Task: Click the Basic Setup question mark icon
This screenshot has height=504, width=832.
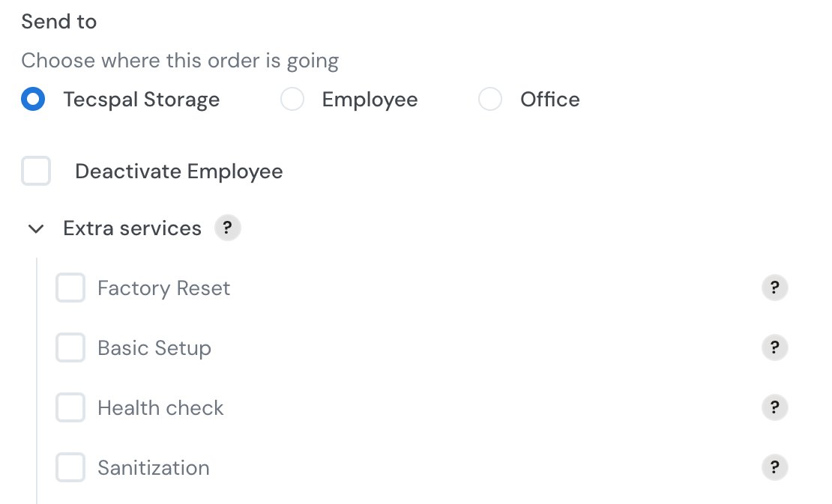Action: coord(775,347)
